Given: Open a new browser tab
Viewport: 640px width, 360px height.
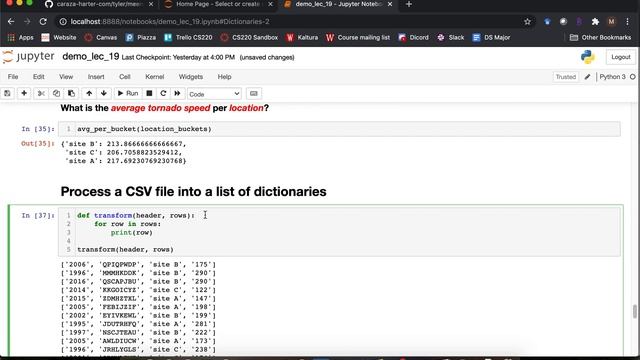Looking at the screenshot, I should 409,4.
